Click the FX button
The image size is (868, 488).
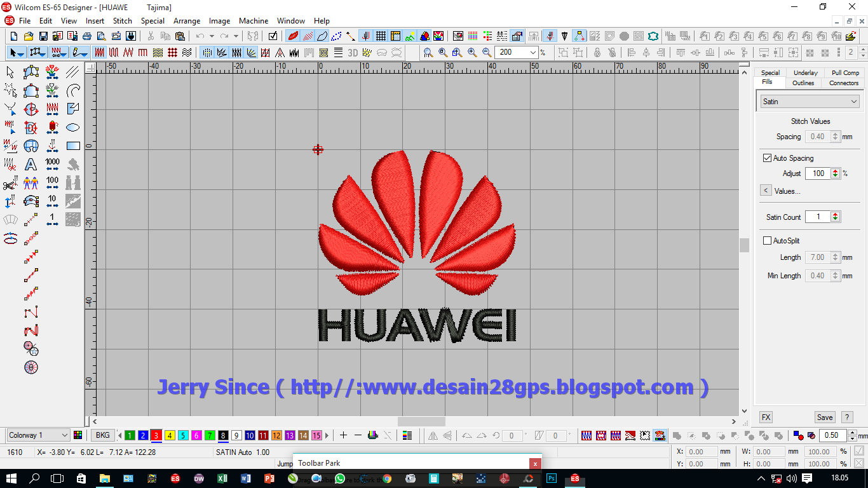pyautogui.click(x=766, y=417)
